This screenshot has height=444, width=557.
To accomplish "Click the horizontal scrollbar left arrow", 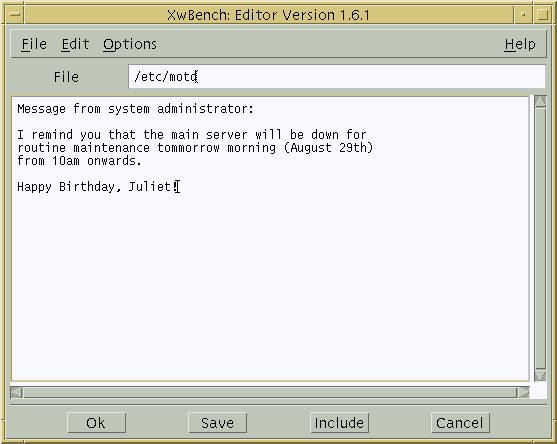I will coord(16,392).
